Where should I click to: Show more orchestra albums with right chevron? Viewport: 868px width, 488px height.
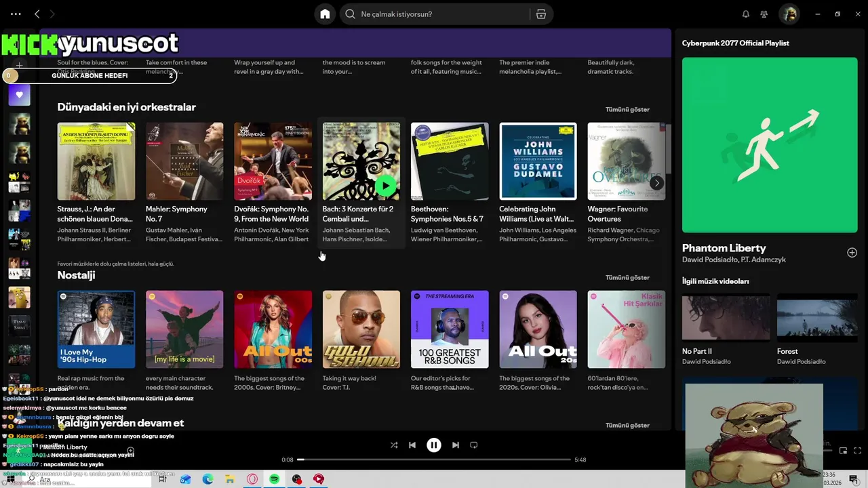(x=656, y=183)
